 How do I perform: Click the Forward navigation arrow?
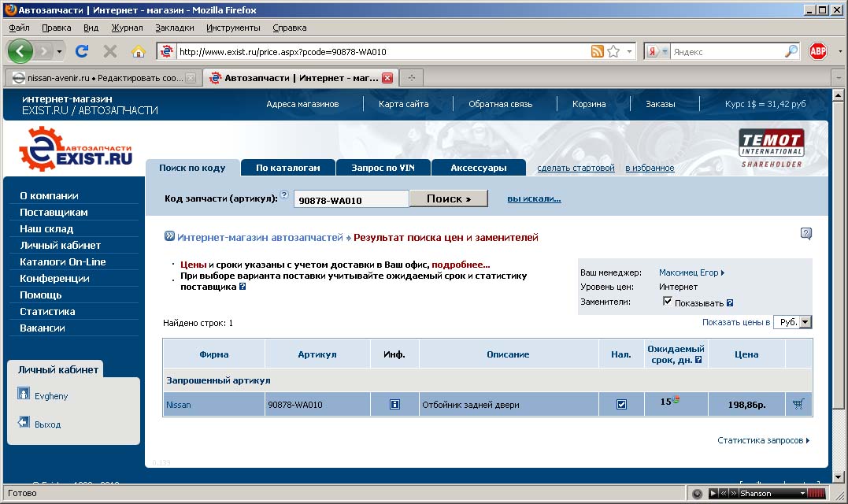pyautogui.click(x=44, y=51)
